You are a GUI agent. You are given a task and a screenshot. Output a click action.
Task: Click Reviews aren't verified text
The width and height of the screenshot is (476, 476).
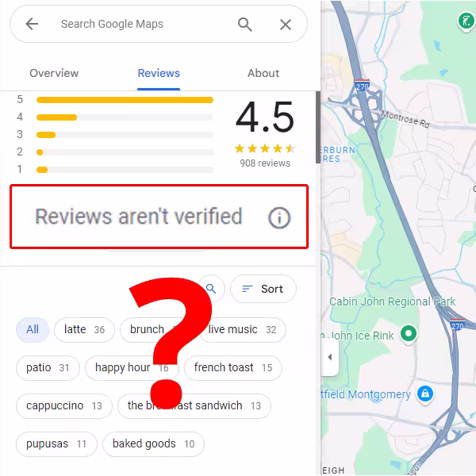pyautogui.click(x=139, y=217)
